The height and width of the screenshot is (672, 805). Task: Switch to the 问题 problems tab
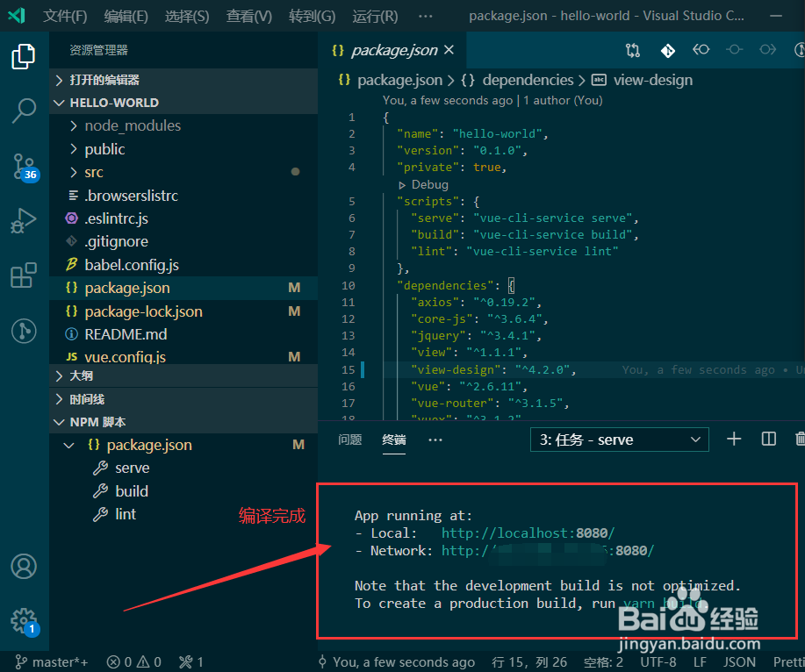pyautogui.click(x=350, y=440)
